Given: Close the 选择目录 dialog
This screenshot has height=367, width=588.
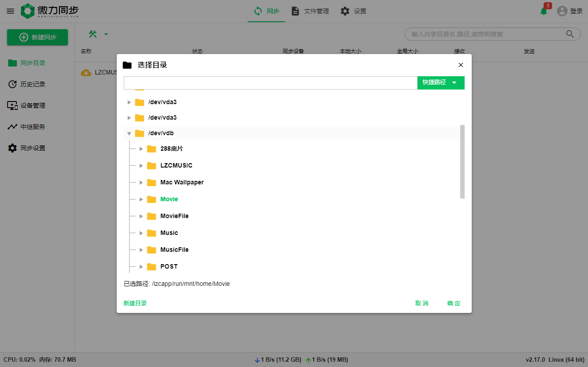Looking at the screenshot, I should point(461,65).
